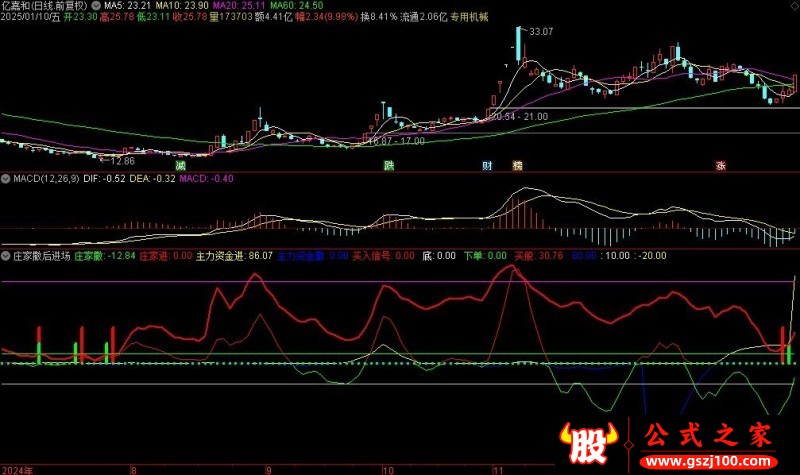Click the date 2025/01/10/五
This screenshot has width=800, height=475.
pyautogui.click(x=31, y=17)
